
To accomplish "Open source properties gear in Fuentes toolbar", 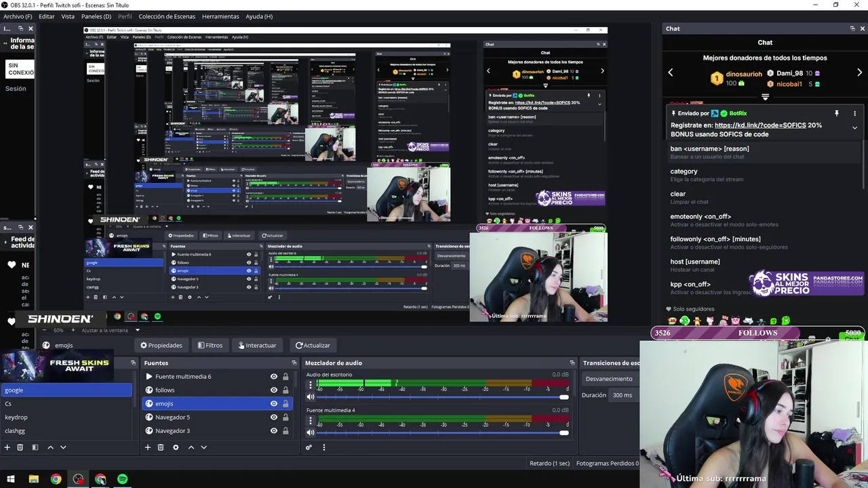I will pos(176,447).
